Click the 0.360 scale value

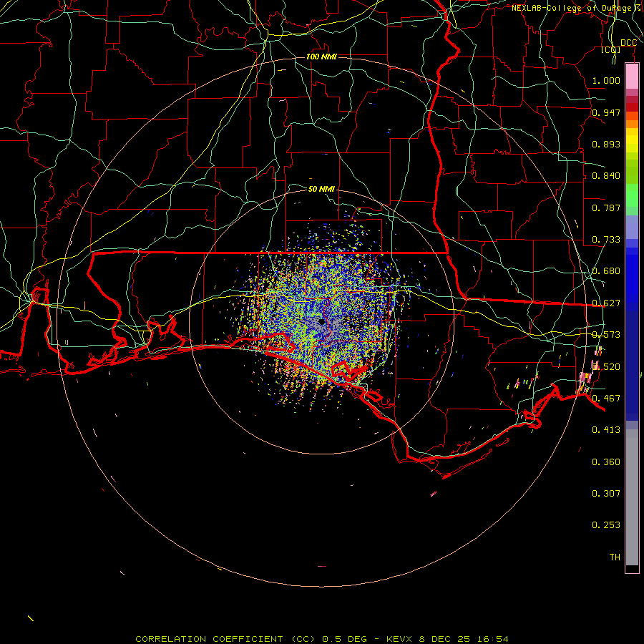coord(606,462)
